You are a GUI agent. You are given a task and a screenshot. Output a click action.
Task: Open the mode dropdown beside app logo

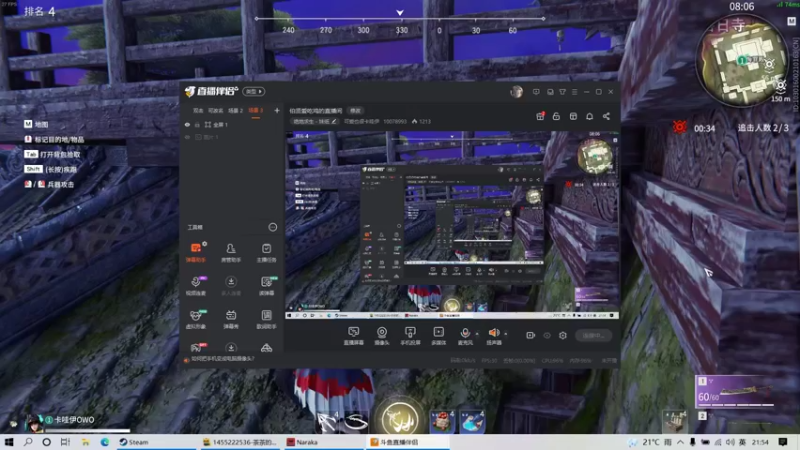coord(254,91)
